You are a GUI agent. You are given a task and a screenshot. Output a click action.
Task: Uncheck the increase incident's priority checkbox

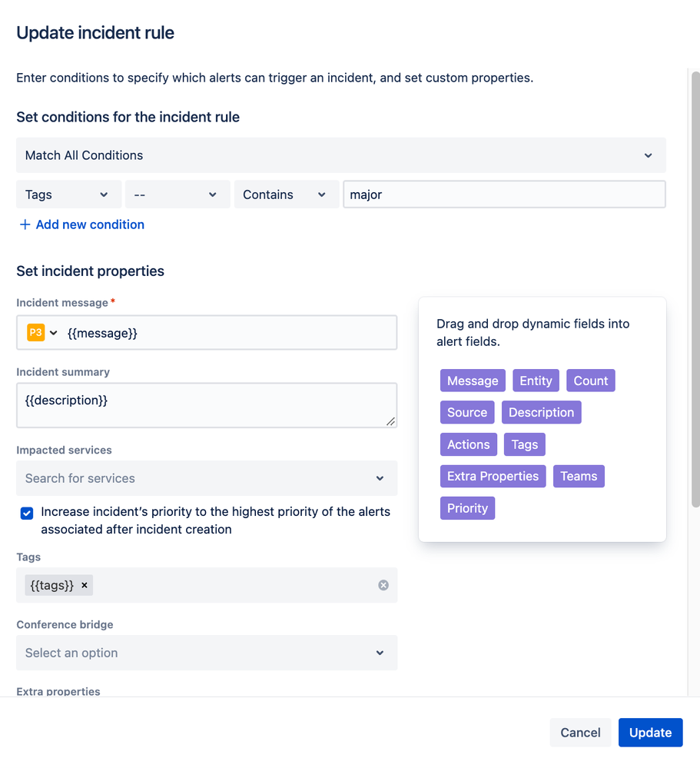point(27,513)
